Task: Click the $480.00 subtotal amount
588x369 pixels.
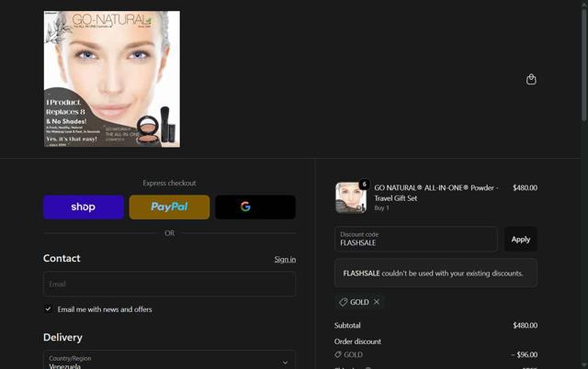Action: tap(525, 325)
